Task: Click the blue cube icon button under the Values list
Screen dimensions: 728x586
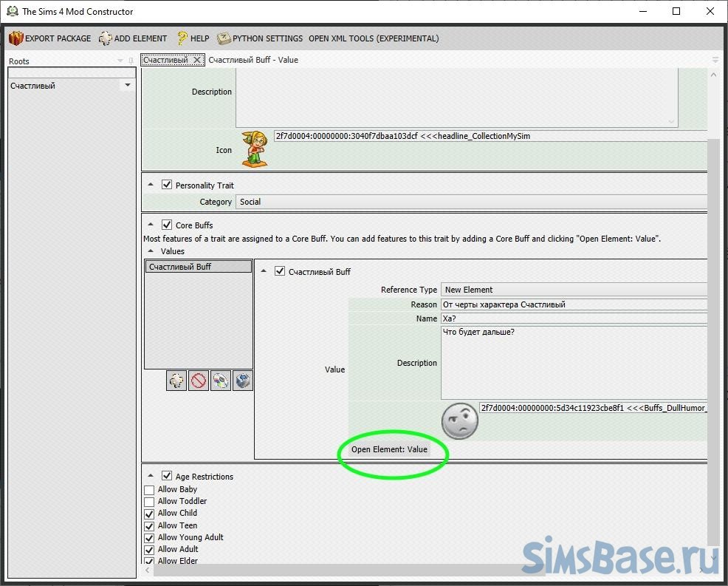Action: [243, 381]
